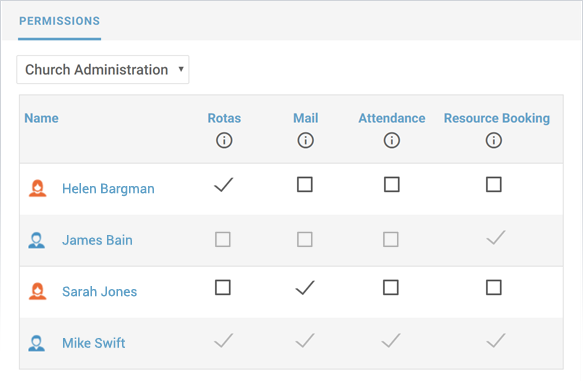Uncheck Rotas permission for Helen Bargman
583x389 pixels.
point(223,184)
